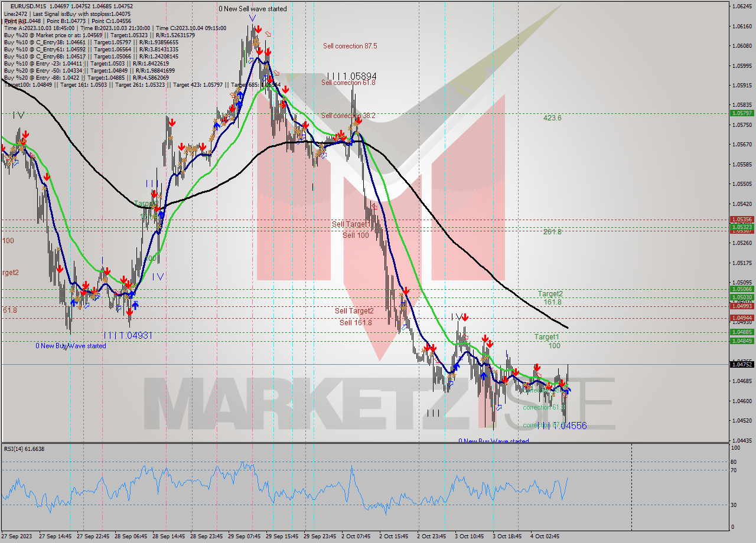Click the '2 Oct 23:45' time axis label

tap(432, 537)
